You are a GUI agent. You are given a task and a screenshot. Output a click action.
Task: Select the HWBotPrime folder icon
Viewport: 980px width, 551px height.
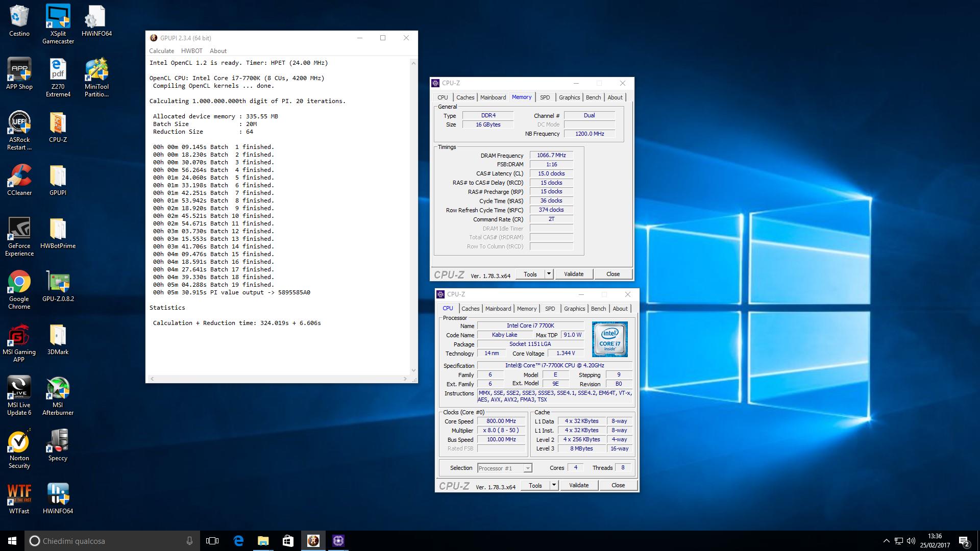click(x=58, y=233)
